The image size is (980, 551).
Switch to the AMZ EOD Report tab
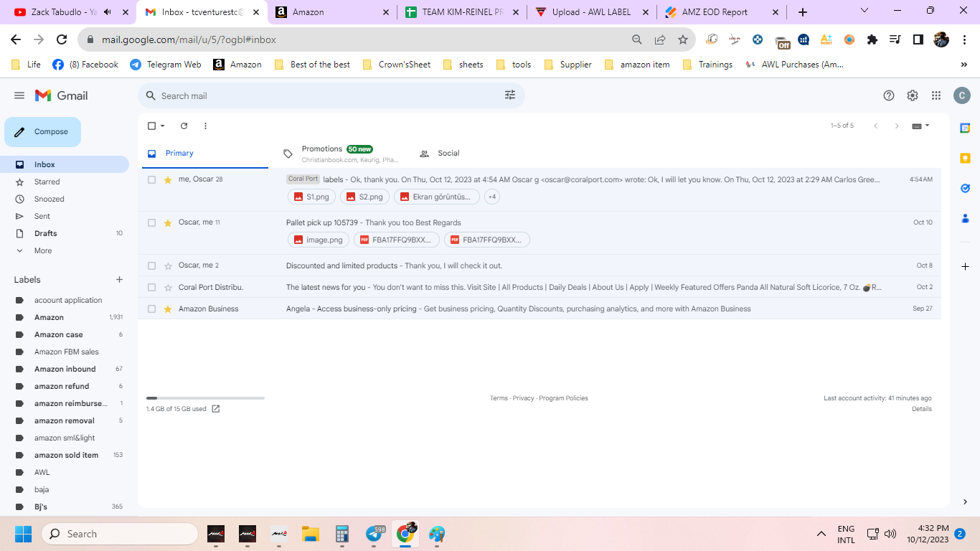coord(722,12)
